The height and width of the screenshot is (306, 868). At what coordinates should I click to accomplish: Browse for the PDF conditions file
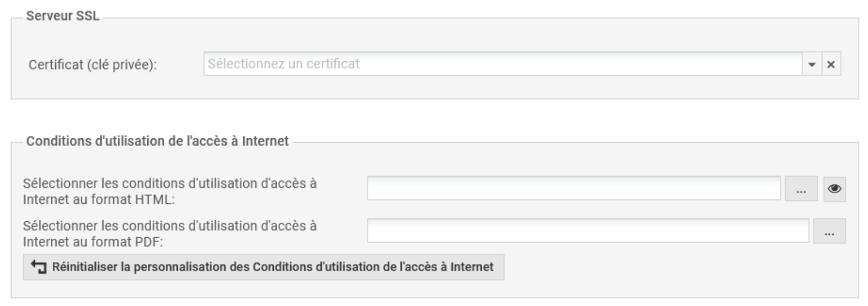point(829,231)
